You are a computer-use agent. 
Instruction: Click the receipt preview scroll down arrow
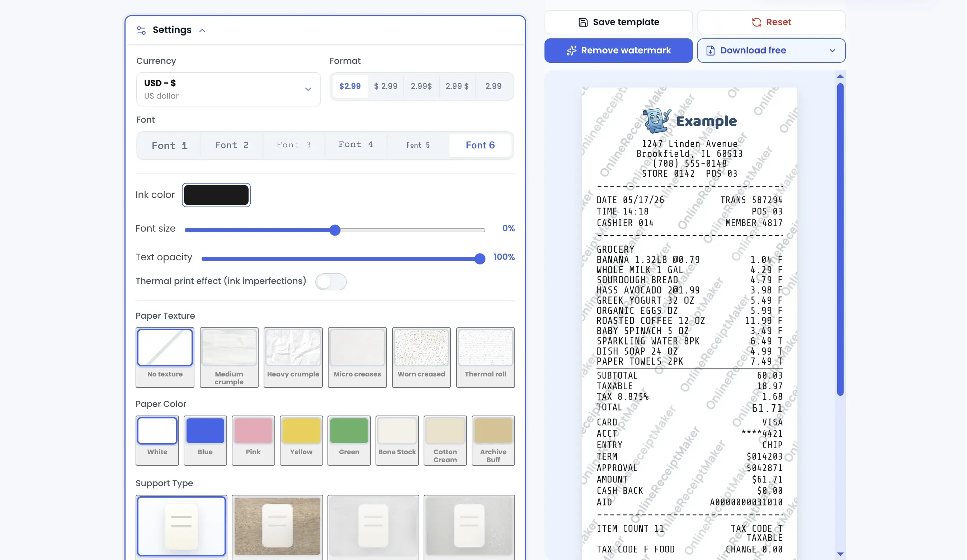(840, 554)
